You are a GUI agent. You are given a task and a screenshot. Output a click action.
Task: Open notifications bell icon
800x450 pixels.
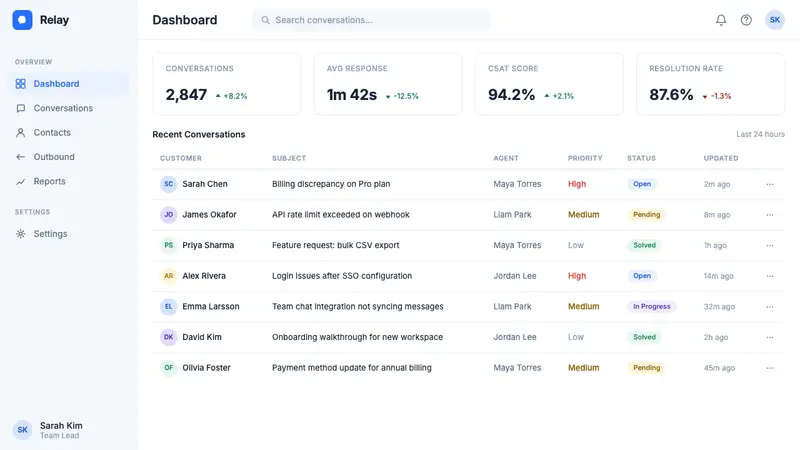[721, 20]
